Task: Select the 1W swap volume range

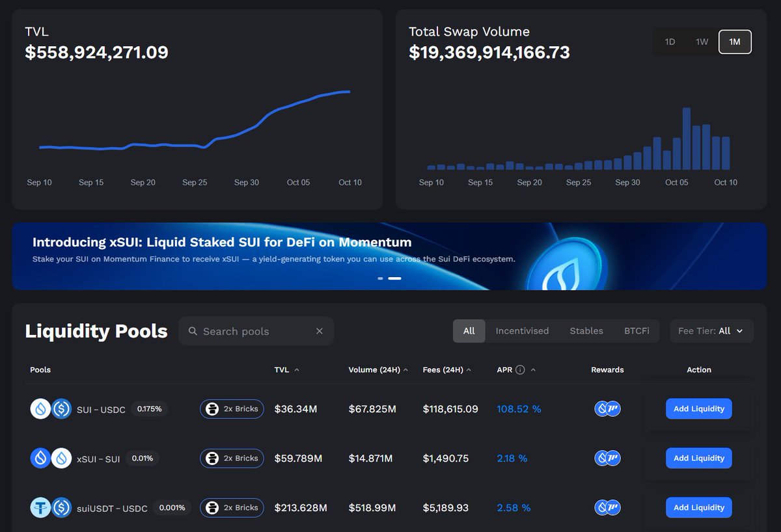Action: tap(702, 42)
